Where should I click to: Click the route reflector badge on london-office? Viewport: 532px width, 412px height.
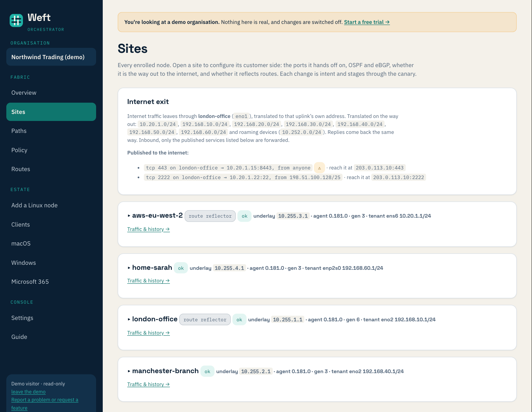205,320
